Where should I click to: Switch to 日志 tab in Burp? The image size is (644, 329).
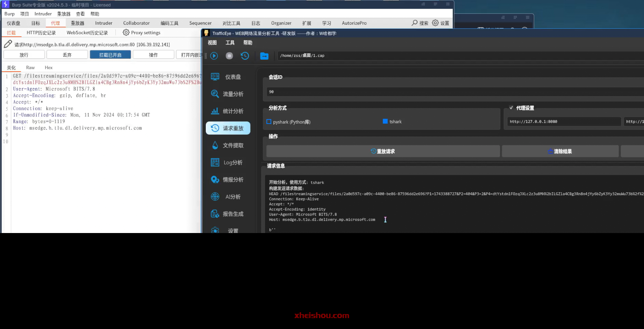pyautogui.click(x=256, y=23)
